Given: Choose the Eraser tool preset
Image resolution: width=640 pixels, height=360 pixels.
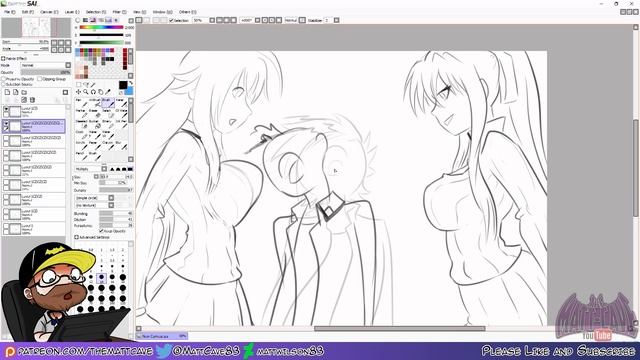Looking at the screenshot, I should pyautogui.click(x=94, y=113).
